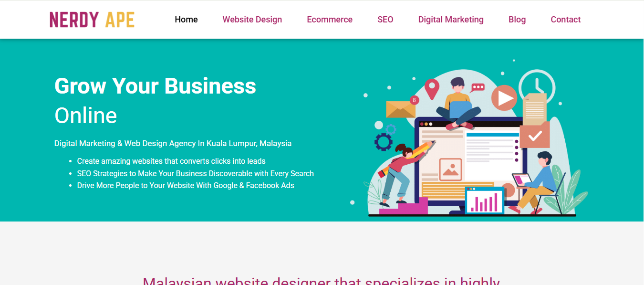The height and width of the screenshot is (285, 644).
Task: Click the dark blue gear icon
Action: coord(384,142)
